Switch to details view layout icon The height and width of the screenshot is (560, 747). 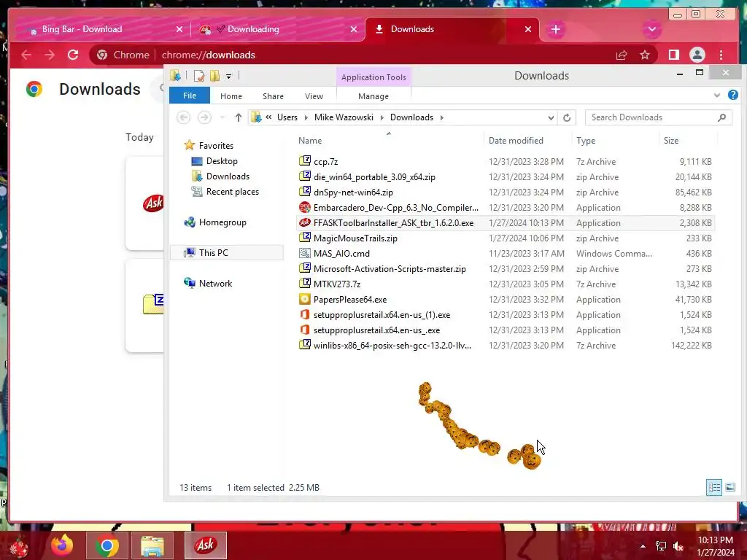coord(713,487)
